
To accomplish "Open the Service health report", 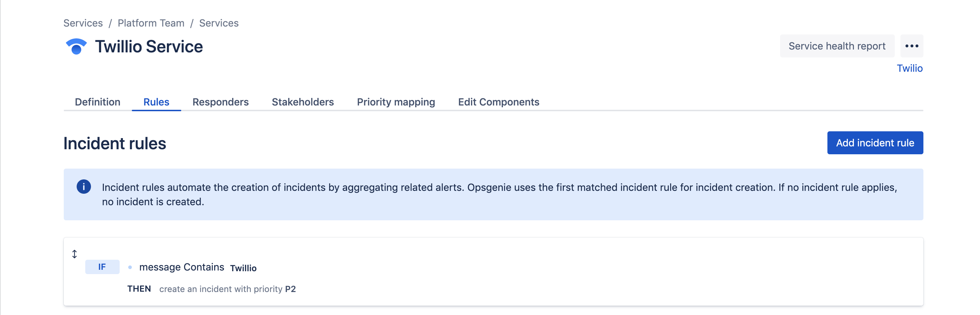I will 837,46.
